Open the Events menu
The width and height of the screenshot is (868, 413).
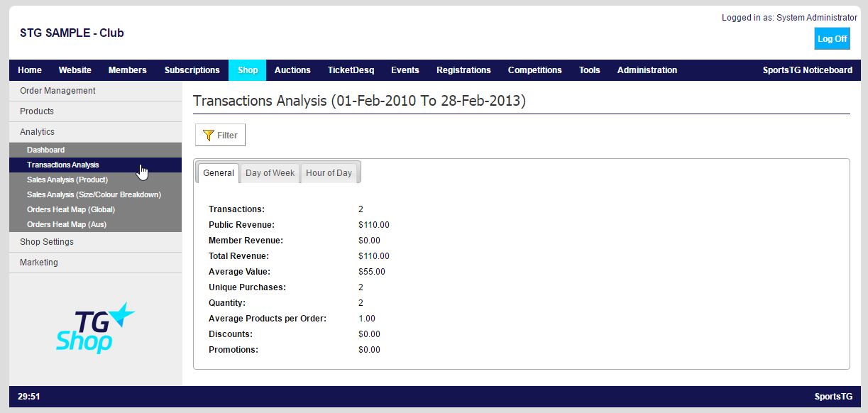[x=405, y=70]
